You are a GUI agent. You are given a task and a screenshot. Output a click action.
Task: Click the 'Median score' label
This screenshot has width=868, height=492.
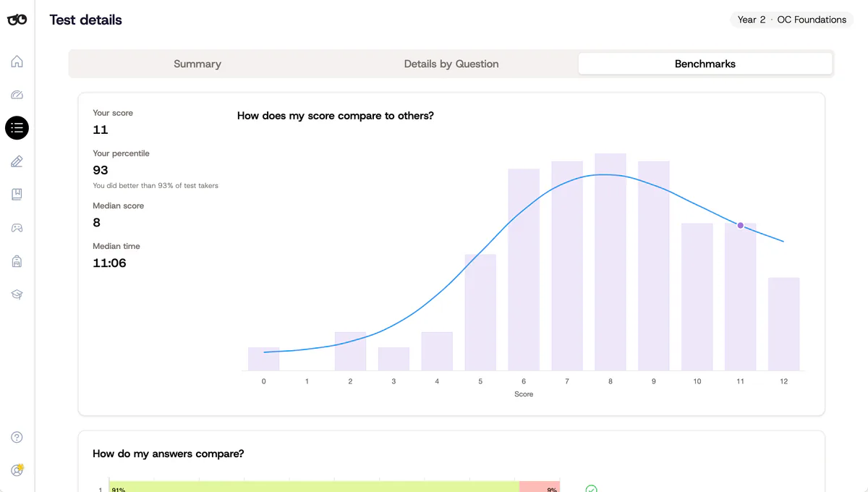click(x=118, y=205)
